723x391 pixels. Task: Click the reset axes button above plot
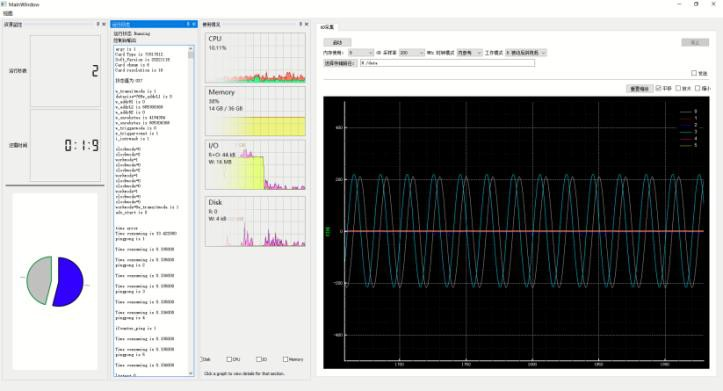tap(640, 89)
